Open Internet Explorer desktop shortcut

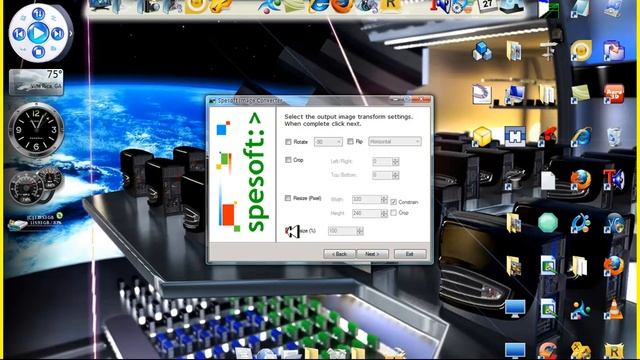pos(581,136)
